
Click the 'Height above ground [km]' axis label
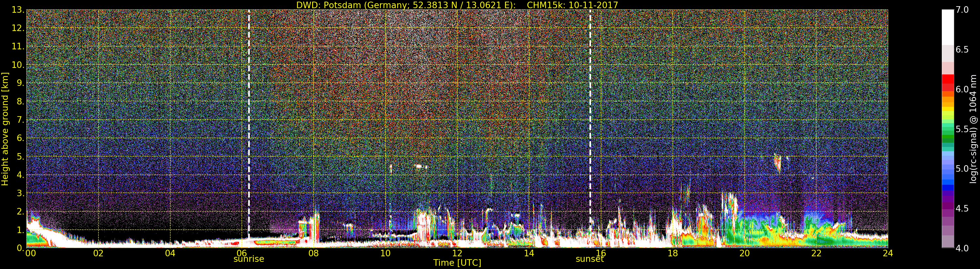pos(5,129)
